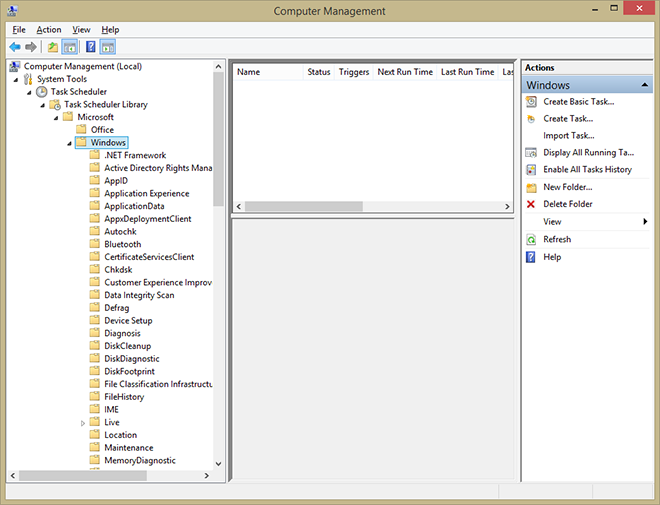Click the Chkdsk folder icon
This screenshot has height=505, width=660.
point(95,269)
